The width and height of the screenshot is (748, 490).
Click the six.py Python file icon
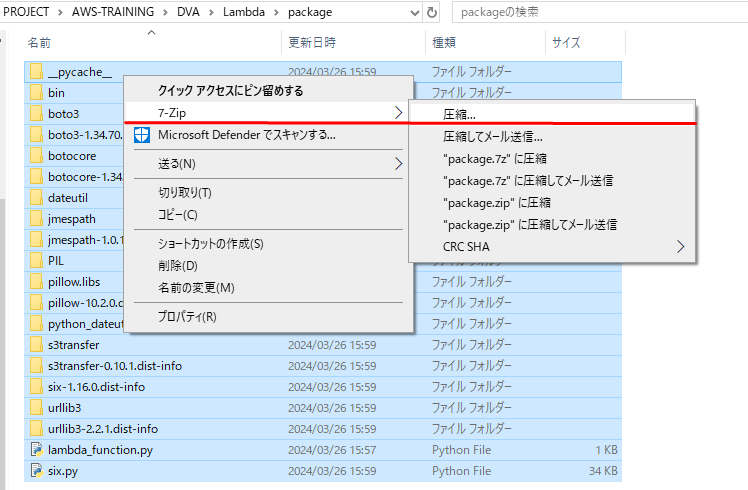click(x=36, y=470)
